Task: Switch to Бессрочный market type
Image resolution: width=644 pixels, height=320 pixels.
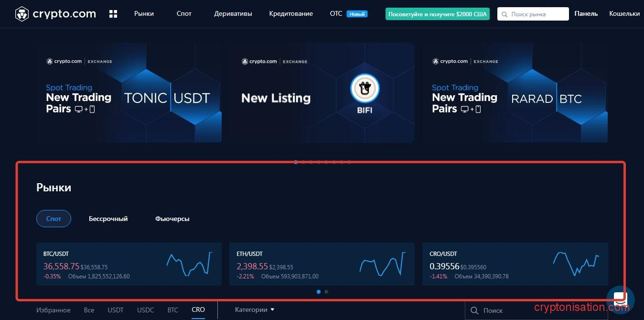Action: pos(108,219)
